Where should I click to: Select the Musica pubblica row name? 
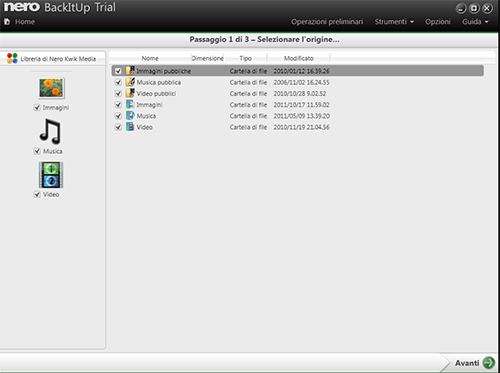tap(159, 82)
